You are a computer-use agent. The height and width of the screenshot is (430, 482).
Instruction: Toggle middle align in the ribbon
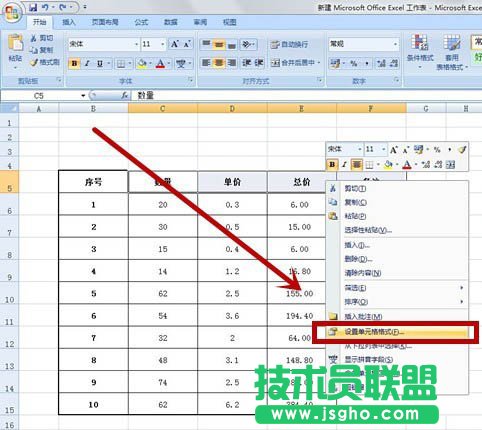219,44
